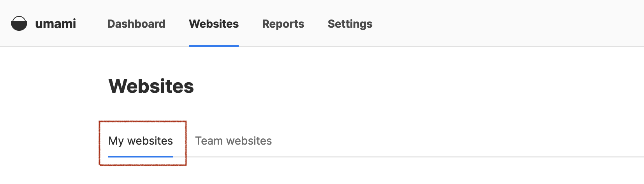Viewport: 644px width, 184px height.
Task: Click the Websites page heading
Action: tap(151, 86)
